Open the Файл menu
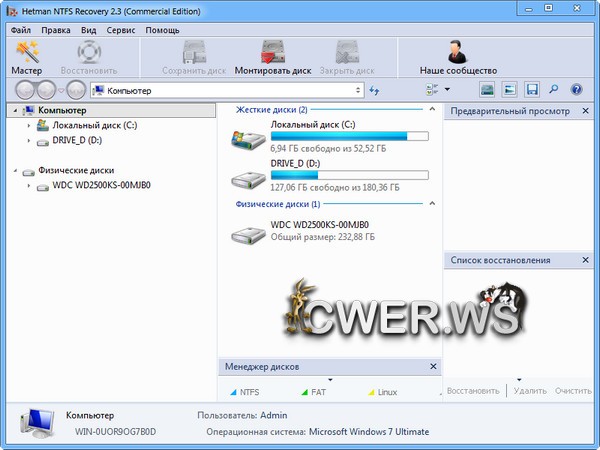The height and width of the screenshot is (450, 600). coord(21,30)
